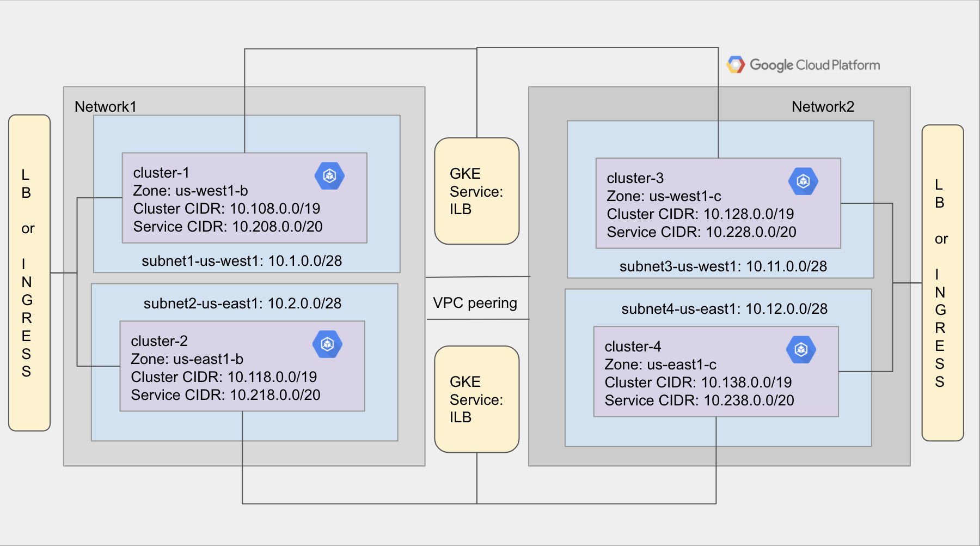Select Service CIDR: 10.208.0.0/20 text
Image resolution: width=980 pixels, height=546 pixels.
coord(228,227)
